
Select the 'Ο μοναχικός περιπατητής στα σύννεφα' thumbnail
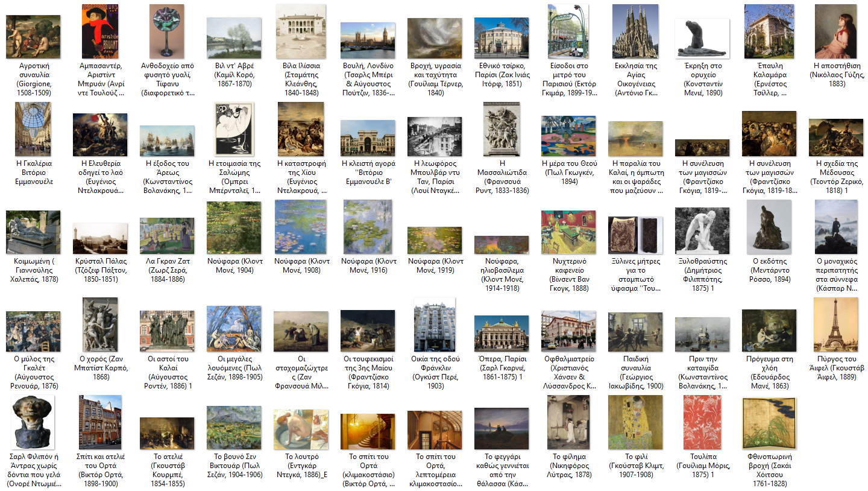[x=837, y=227]
